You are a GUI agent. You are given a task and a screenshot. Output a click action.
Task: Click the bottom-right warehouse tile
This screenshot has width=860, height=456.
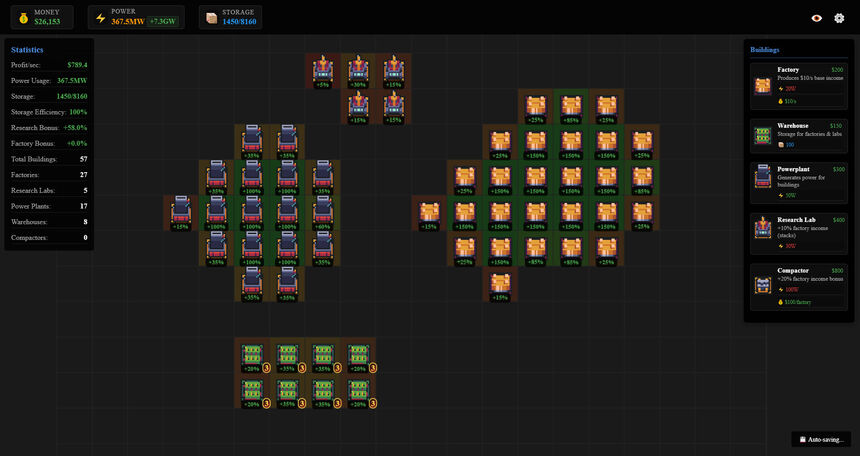pos(357,390)
